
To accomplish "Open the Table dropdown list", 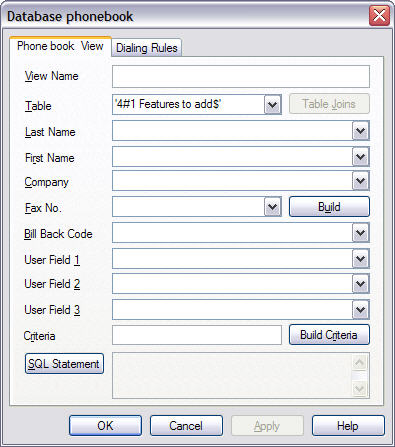I will click(273, 105).
